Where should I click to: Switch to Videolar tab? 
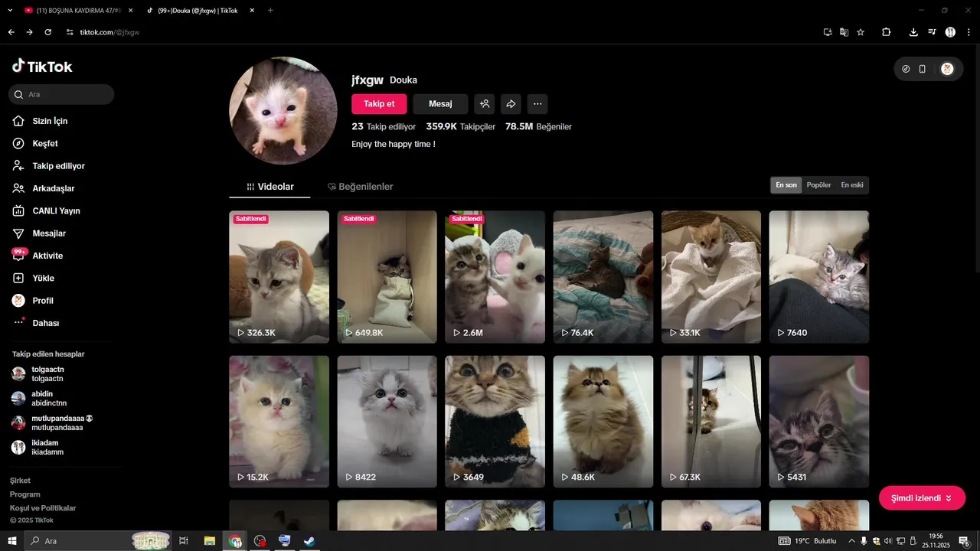click(x=269, y=187)
